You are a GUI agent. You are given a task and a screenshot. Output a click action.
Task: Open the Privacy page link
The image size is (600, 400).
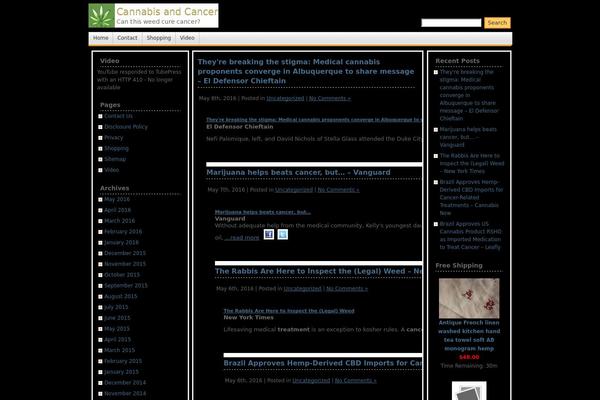point(114,137)
